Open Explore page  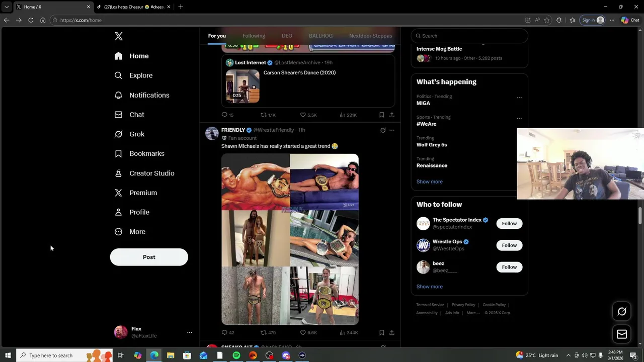click(x=133, y=75)
